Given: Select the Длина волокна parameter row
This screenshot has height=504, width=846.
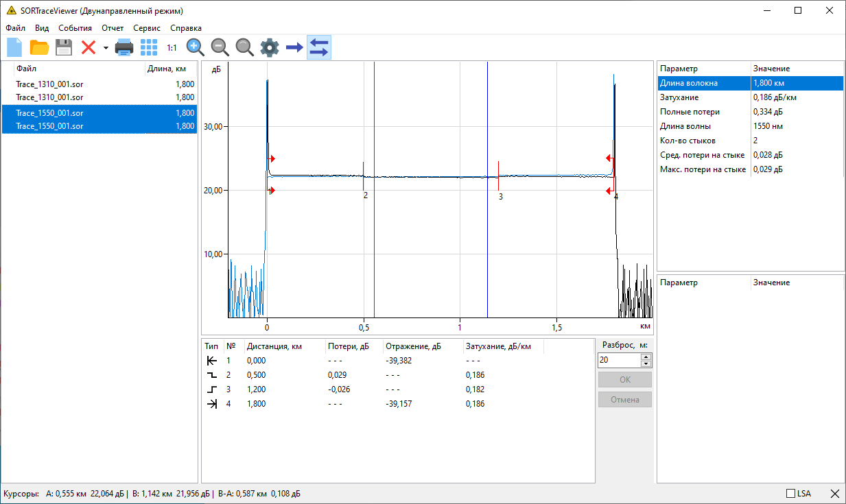Looking at the screenshot, I should click(x=750, y=83).
